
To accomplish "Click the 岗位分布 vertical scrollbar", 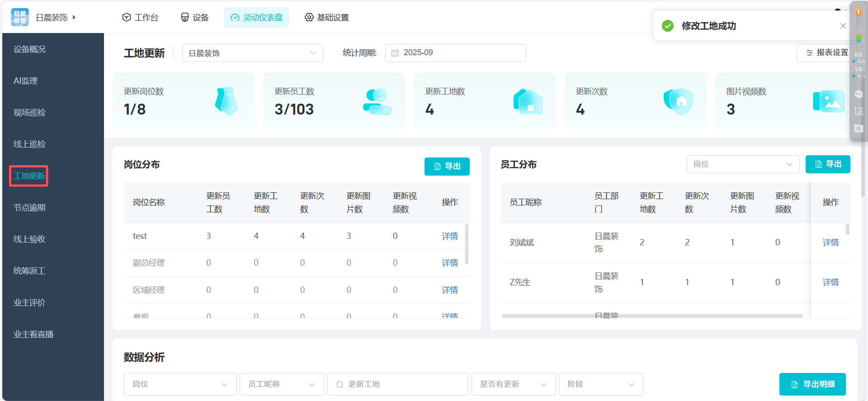I will pyautogui.click(x=467, y=244).
